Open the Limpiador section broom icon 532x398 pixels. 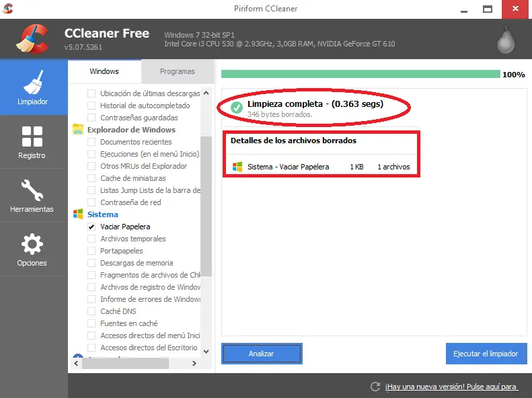click(x=33, y=82)
